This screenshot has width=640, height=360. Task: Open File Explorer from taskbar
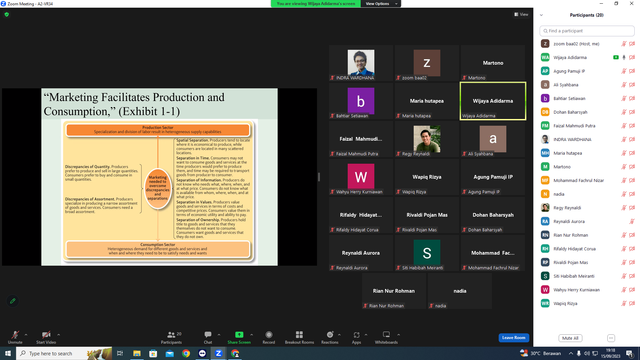(x=136, y=353)
